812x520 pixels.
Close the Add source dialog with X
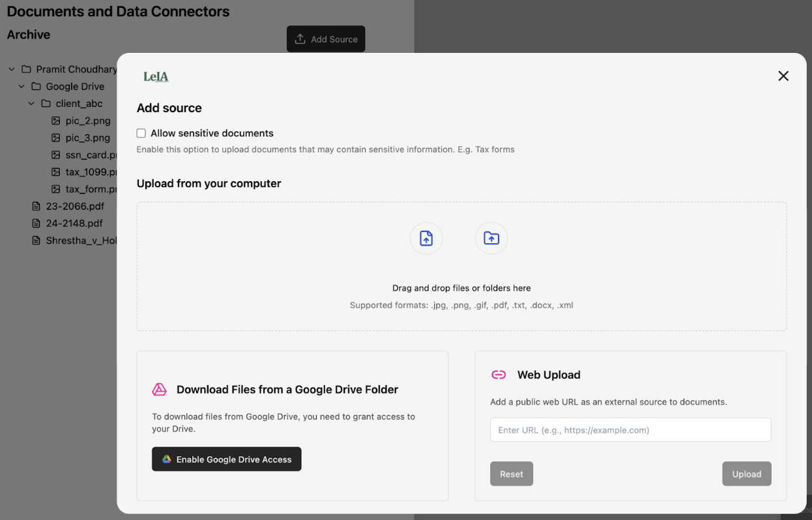[783, 76]
